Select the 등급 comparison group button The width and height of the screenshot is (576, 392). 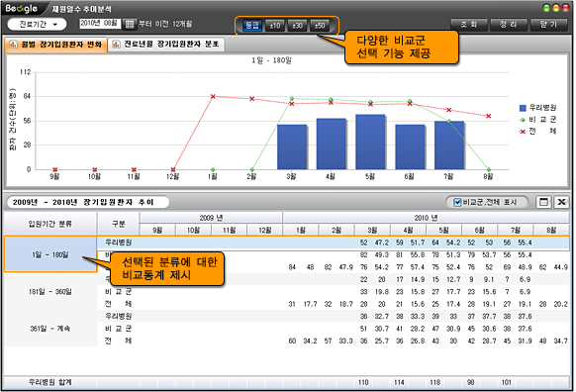click(x=252, y=26)
